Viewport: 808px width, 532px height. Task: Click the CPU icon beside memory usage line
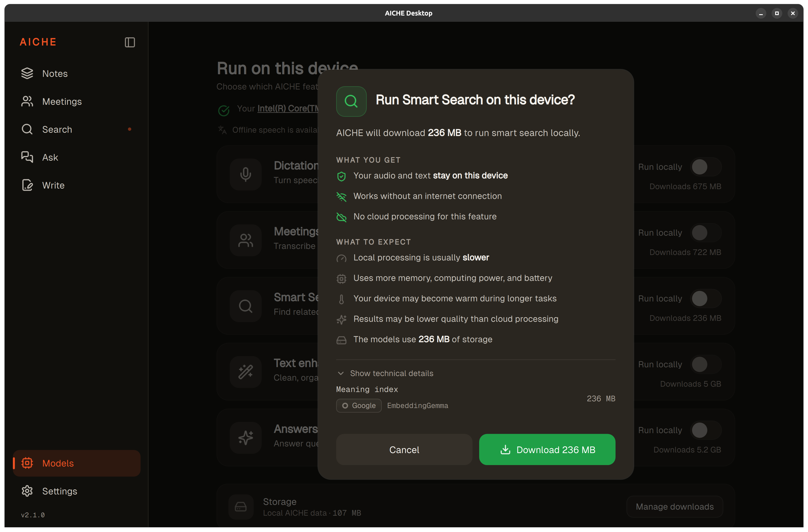[x=341, y=279]
